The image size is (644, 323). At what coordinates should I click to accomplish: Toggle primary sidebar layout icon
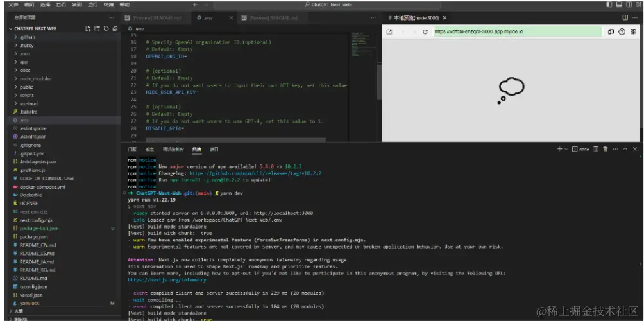pyautogui.click(x=609, y=4)
